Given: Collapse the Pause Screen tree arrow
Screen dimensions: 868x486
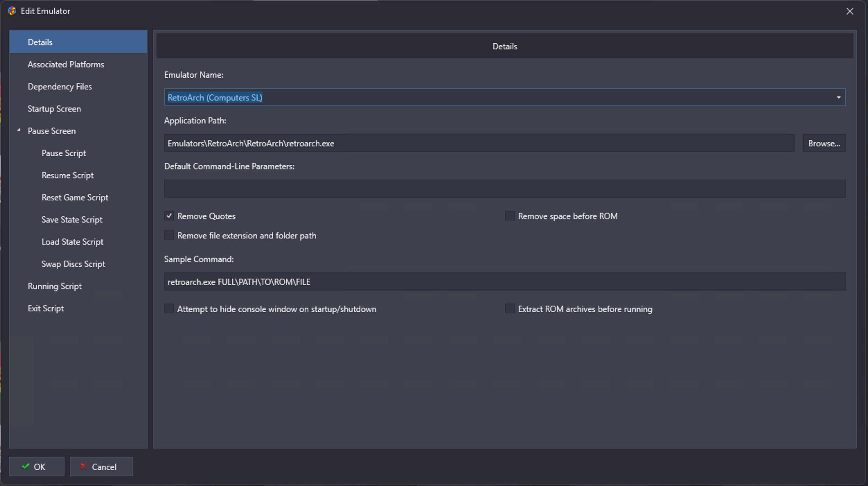Looking at the screenshot, I should 19,130.
